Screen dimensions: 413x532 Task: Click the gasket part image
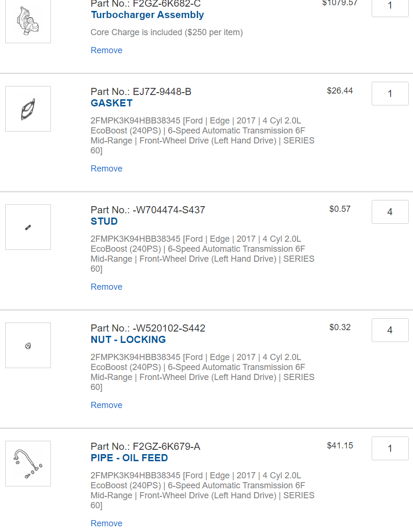28,109
